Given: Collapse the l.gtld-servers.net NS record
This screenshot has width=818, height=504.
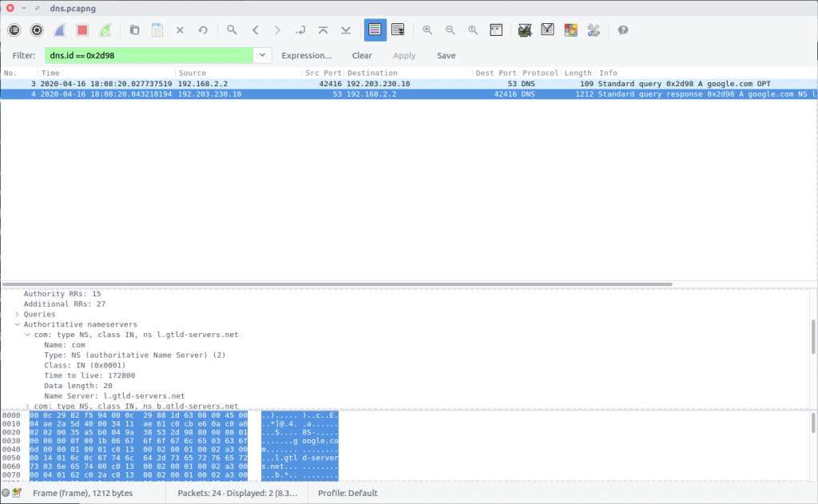Looking at the screenshot, I should tap(28, 335).
